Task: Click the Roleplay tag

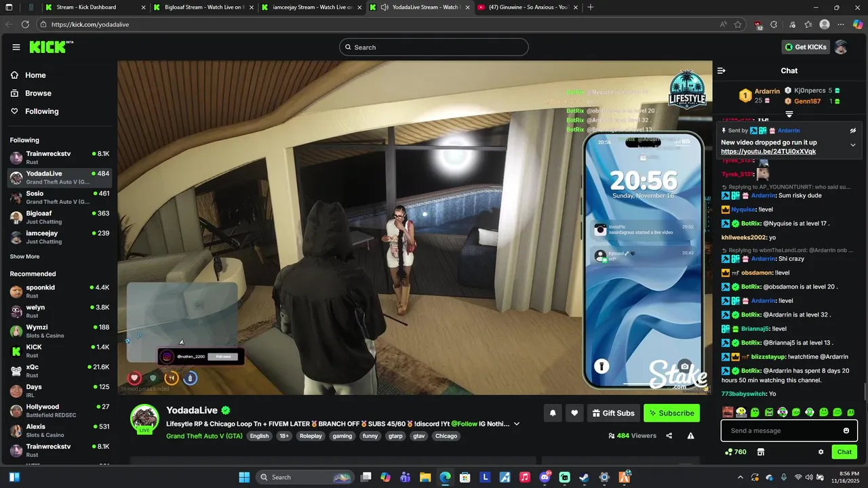Action: click(x=311, y=436)
